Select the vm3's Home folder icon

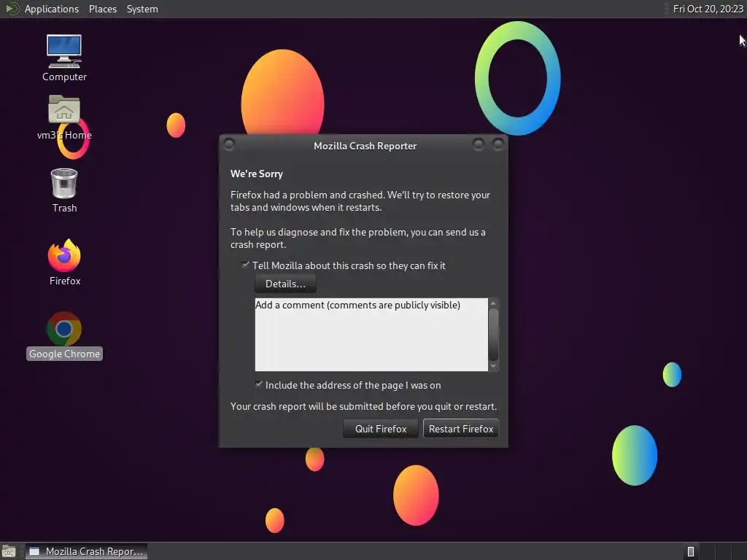(x=64, y=117)
